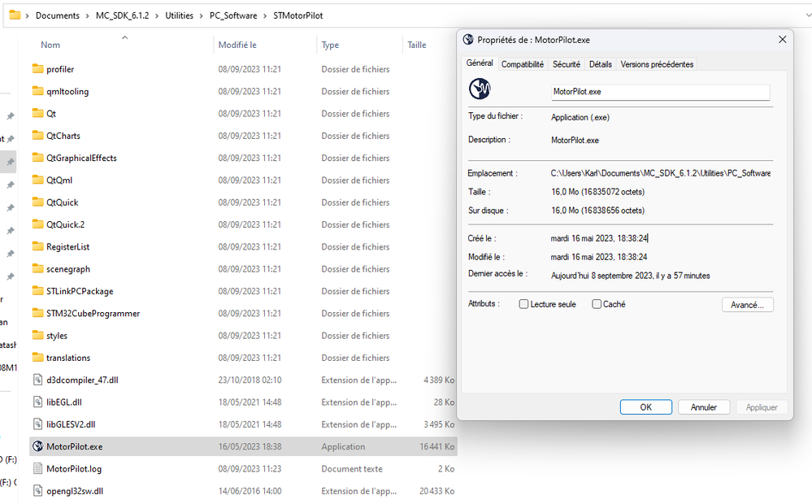Select the opengl32sw.dll file name
Image resolution: width=812 pixels, height=504 pixels.
point(75,491)
